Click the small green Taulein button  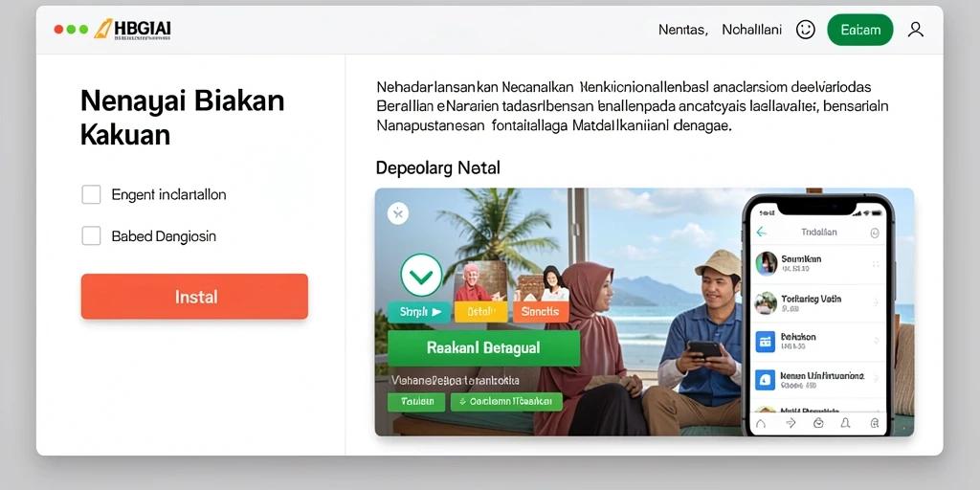416,402
